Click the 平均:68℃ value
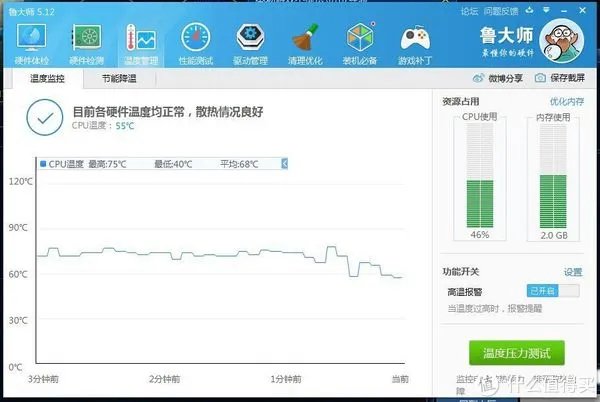Viewport: 600px width, 402px height. pos(239,164)
